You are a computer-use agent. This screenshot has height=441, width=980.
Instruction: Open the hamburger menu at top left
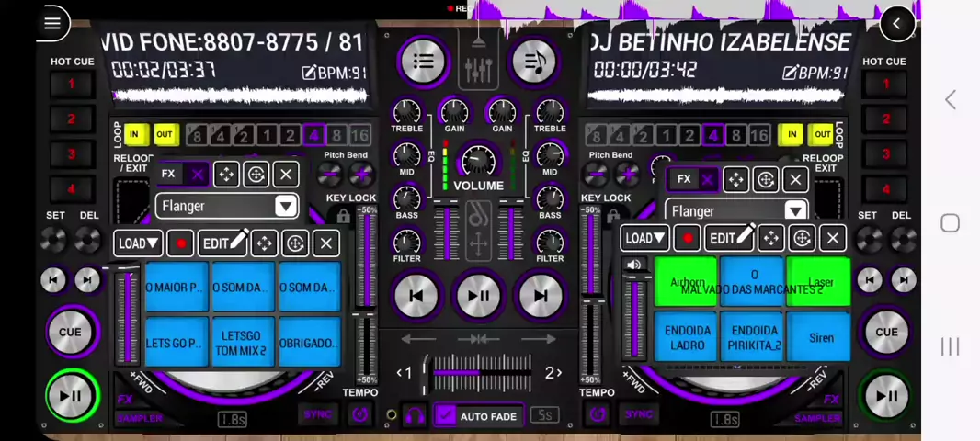pos(52,24)
